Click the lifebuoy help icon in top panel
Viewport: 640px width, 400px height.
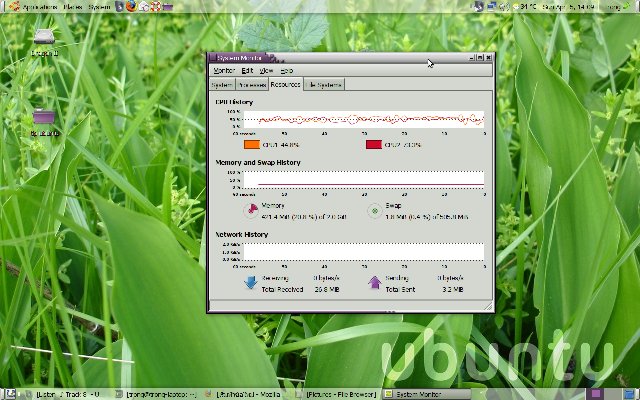click(x=156, y=7)
